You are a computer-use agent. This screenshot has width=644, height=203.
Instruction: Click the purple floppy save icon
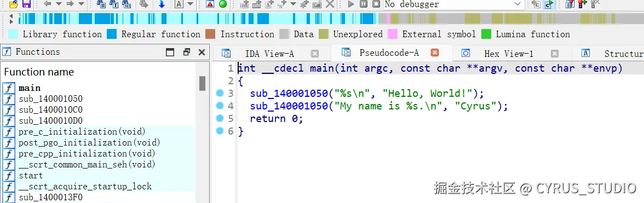(x=26, y=4)
